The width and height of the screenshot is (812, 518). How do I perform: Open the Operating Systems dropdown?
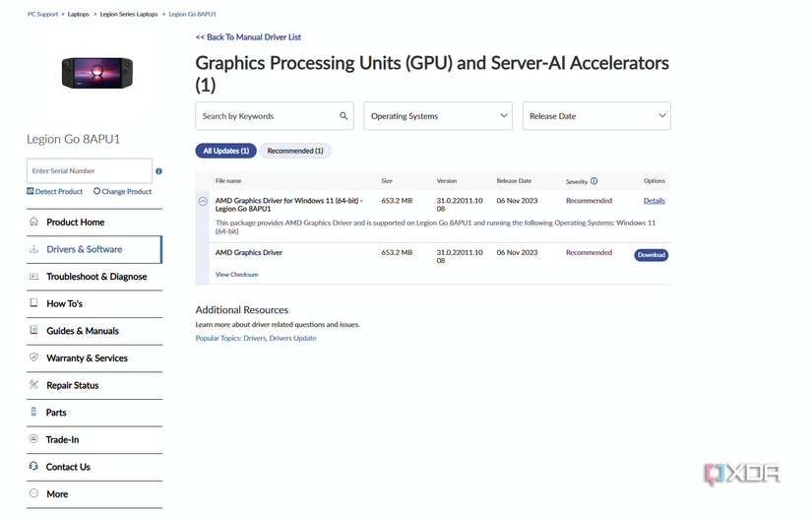(438, 116)
